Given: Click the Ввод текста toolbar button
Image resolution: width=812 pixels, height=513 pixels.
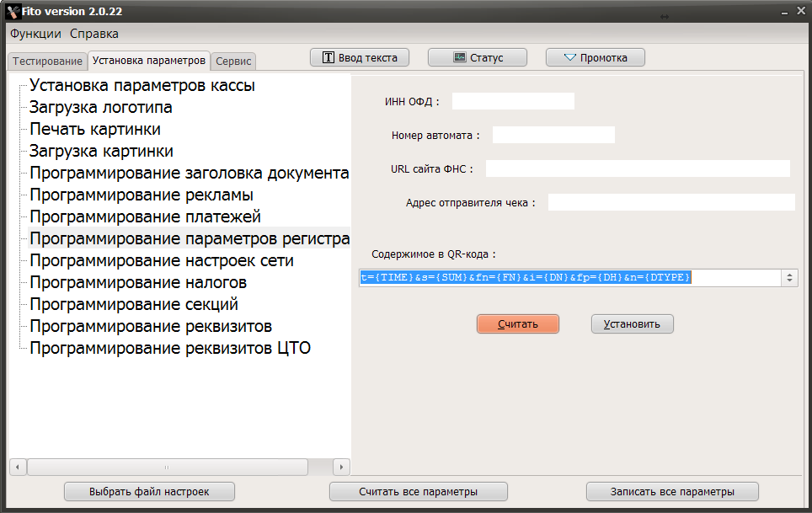Looking at the screenshot, I should (360, 57).
